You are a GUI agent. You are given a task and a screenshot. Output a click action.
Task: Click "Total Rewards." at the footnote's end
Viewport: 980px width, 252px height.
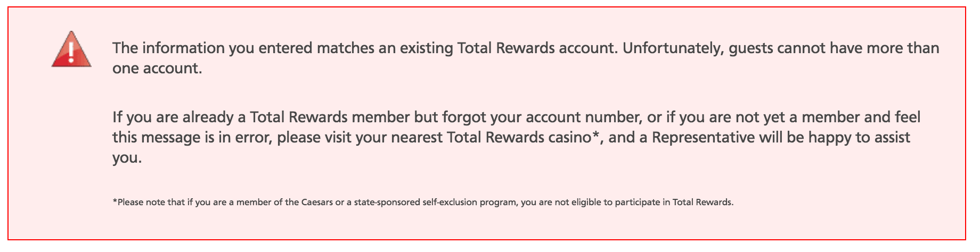703,203
